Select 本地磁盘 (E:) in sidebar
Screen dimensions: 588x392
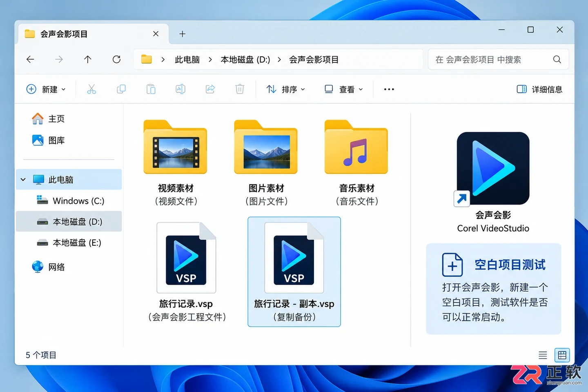pos(69,243)
